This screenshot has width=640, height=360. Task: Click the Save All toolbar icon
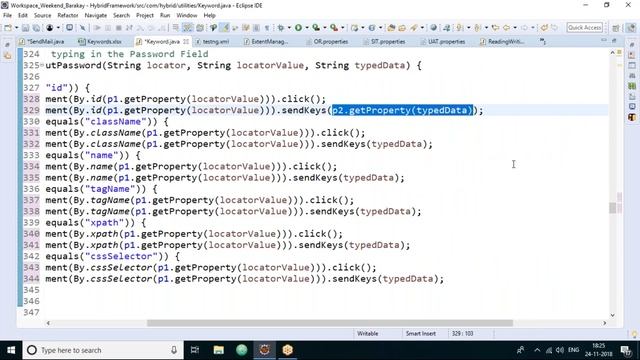[36, 28]
